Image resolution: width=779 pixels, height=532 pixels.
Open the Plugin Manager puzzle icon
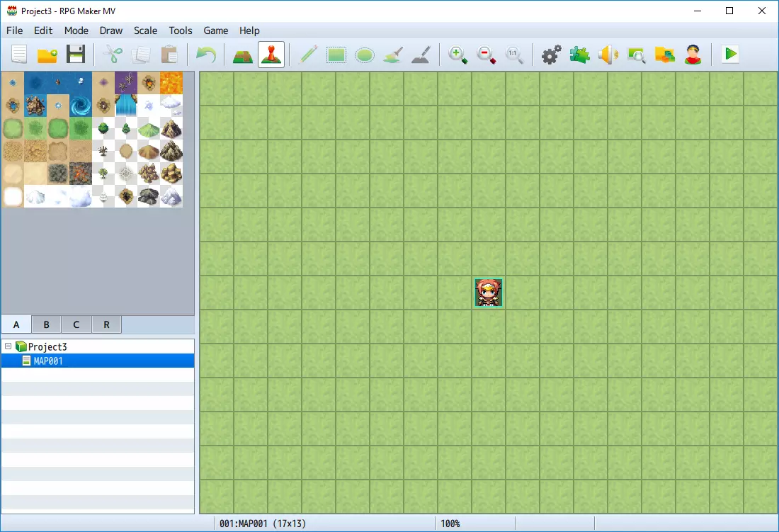click(x=580, y=54)
